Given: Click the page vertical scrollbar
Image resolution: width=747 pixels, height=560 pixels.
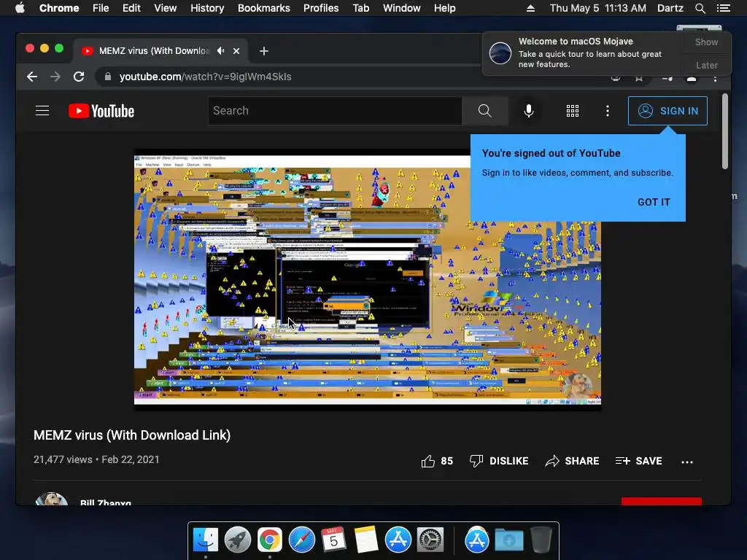Looking at the screenshot, I should pos(724,131).
